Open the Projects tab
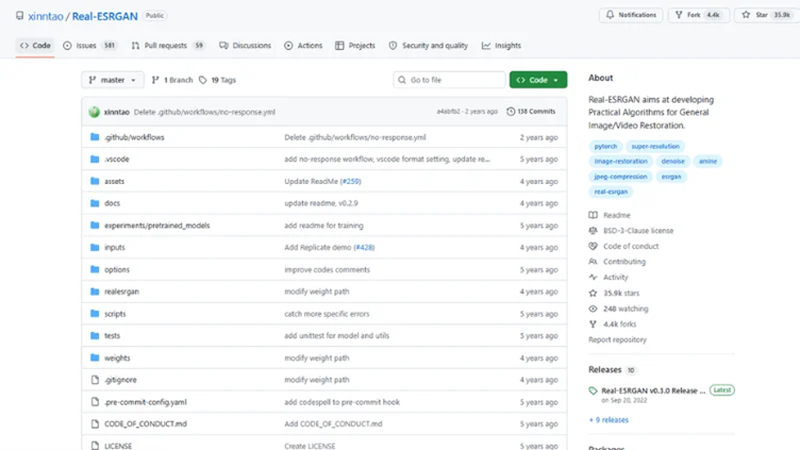 [355, 45]
